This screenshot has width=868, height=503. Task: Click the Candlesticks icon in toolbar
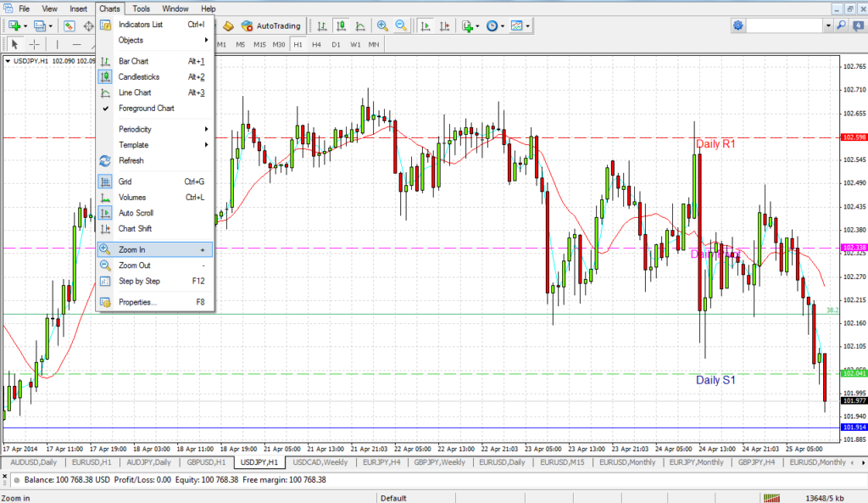click(x=341, y=25)
